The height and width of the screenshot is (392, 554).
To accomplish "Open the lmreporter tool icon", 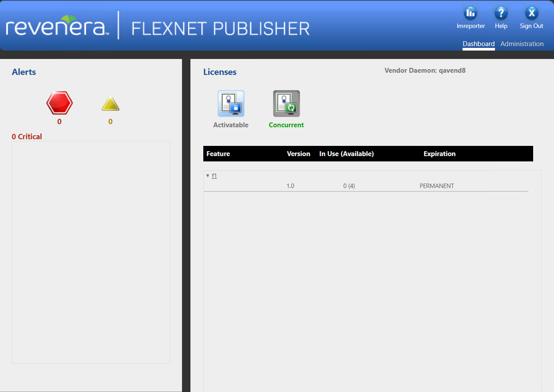I will [x=470, y=13].
